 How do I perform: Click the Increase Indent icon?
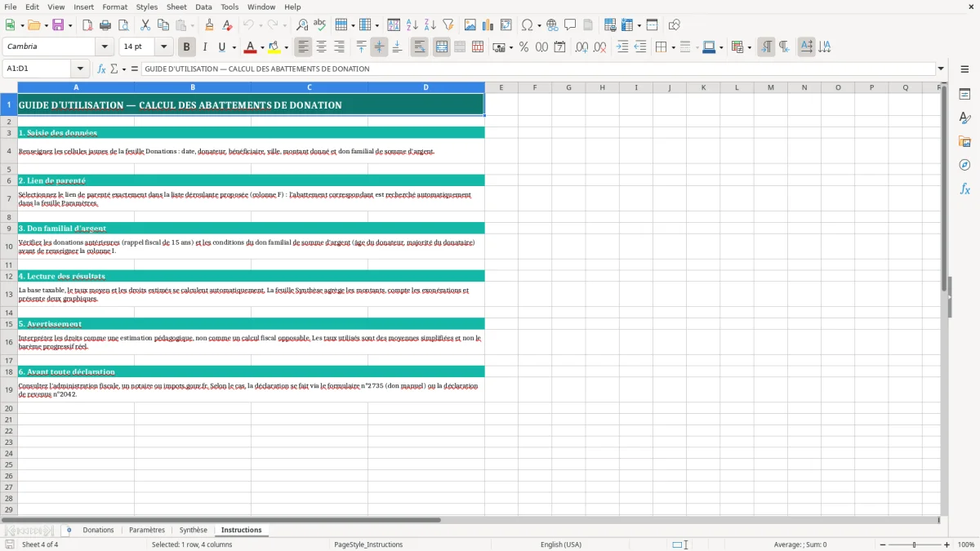(622, 47)
